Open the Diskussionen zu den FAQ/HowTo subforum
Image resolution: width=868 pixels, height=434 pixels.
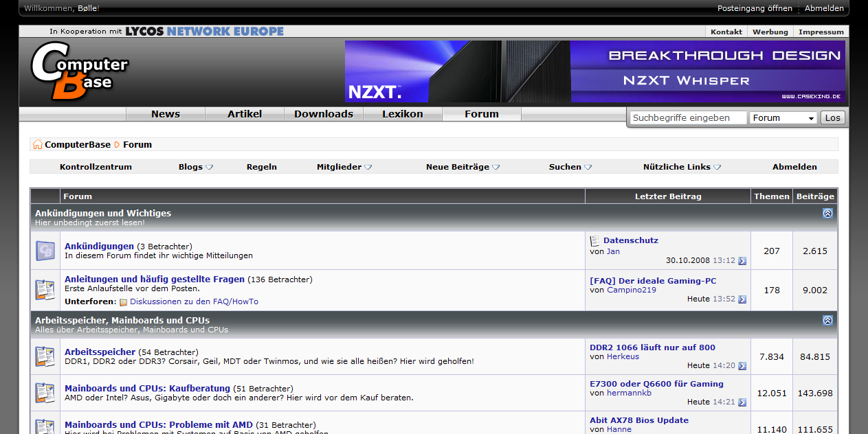click(194, 301)
